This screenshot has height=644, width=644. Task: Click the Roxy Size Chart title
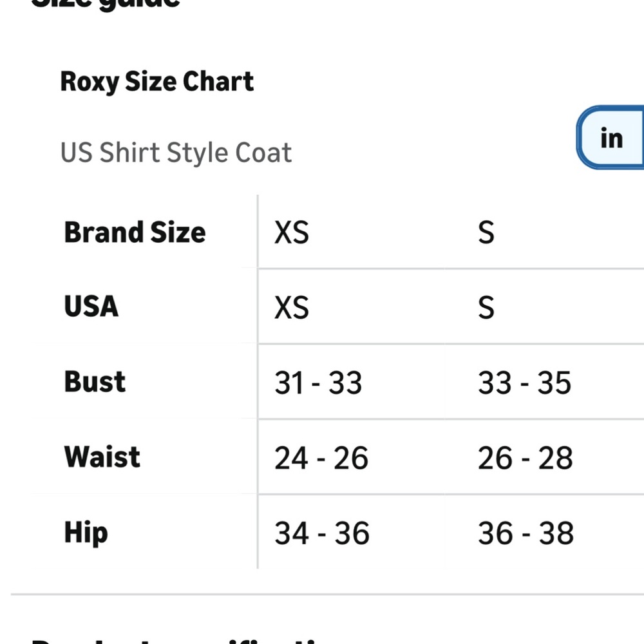[x=157, y=81]
